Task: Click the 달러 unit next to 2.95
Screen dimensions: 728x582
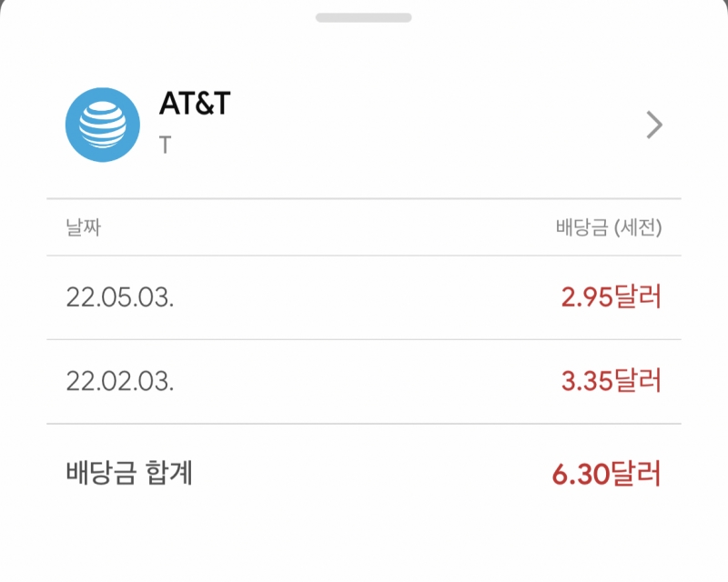Action: (x=638, y=297)
